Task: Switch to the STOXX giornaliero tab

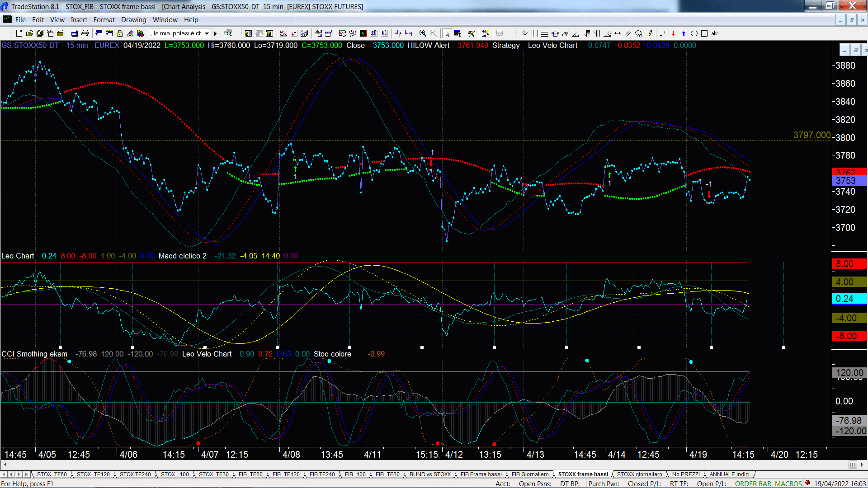Action: click(x=639, y=474)
